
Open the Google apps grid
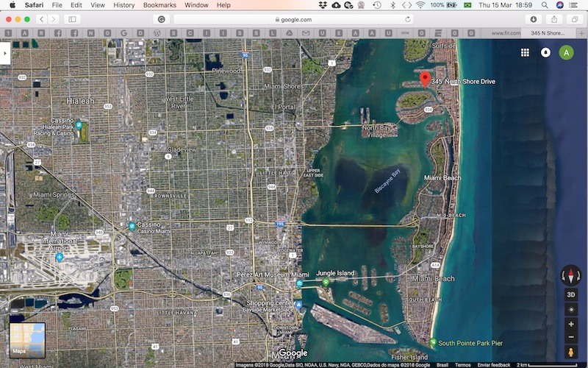[525, 52]
